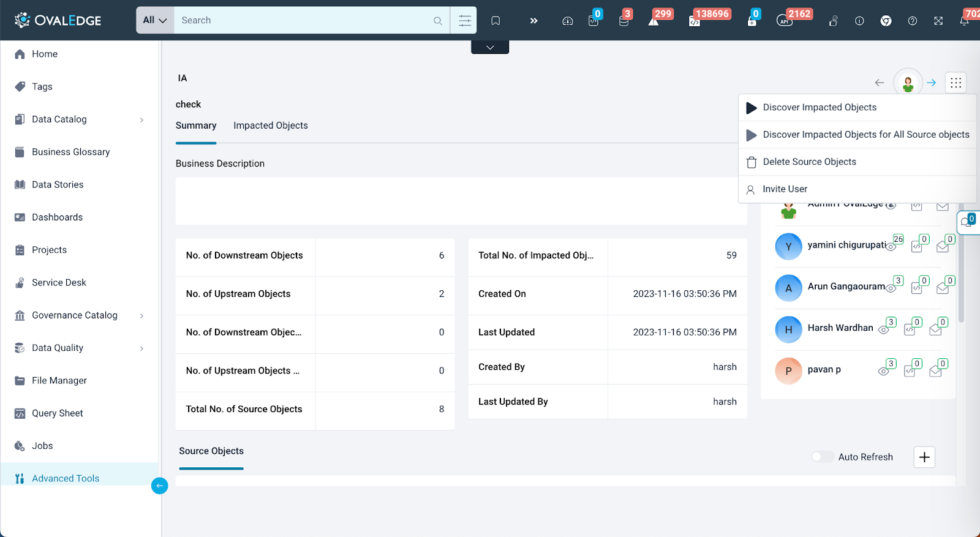Collapse the sidebar with blue arrow button
Viewport: 980px width, 537px height.
click(159, 486)
